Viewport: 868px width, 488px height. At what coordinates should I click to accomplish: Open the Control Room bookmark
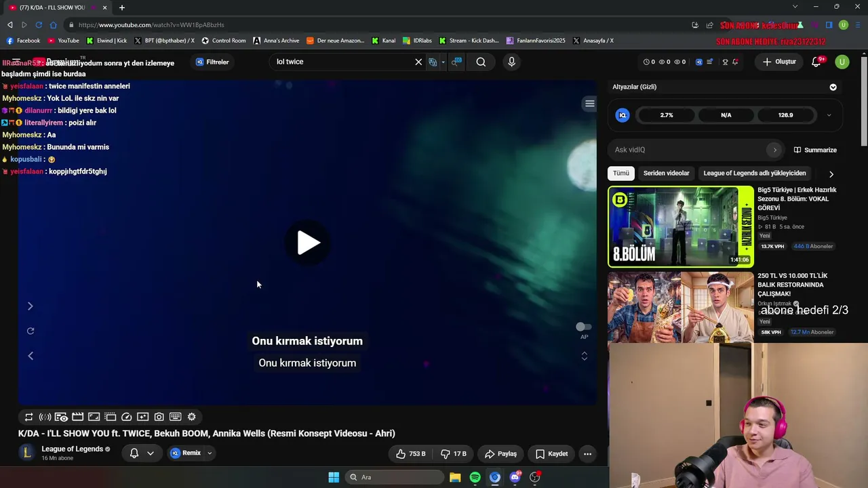click(x=224, y=41)
